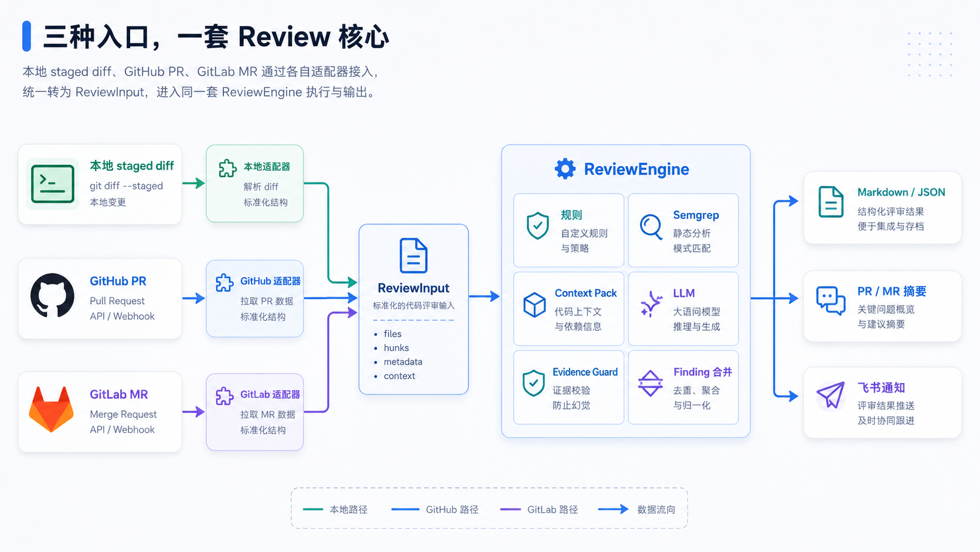Click the ReviewInput heading

tap(413, 288)
